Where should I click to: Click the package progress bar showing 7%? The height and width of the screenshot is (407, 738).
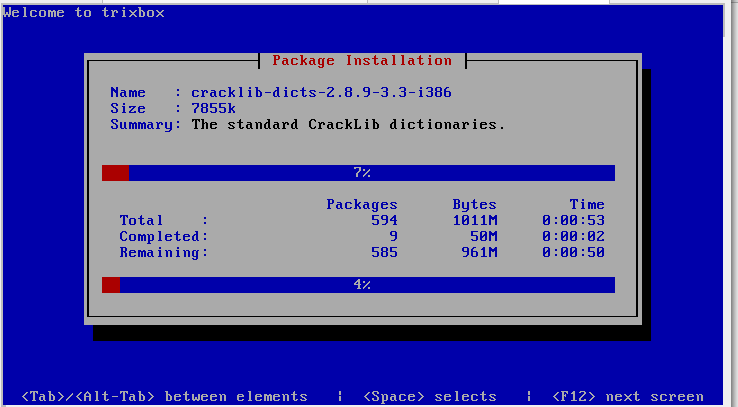click(x=358, y=173)
